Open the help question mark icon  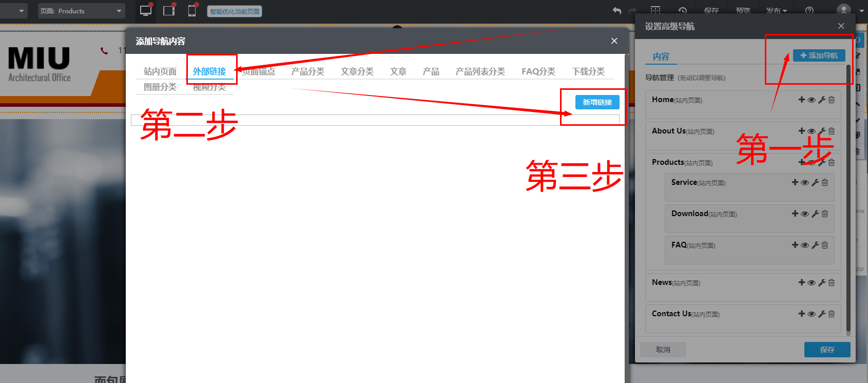(809, 11)
